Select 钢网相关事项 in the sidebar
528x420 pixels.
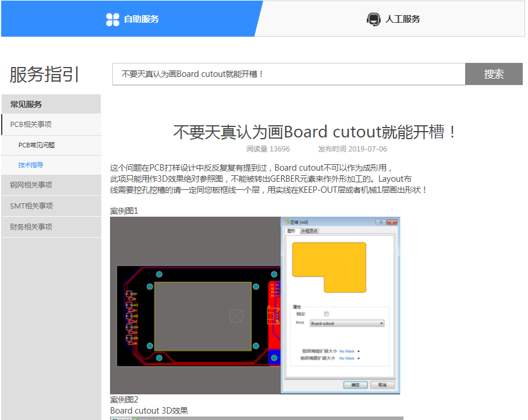31,185
